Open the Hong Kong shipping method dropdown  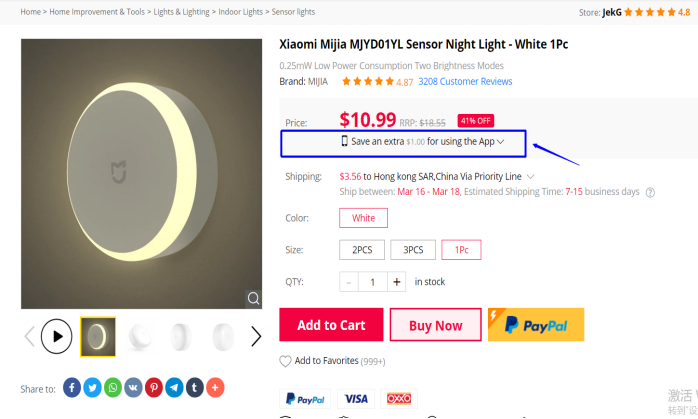click(531, 177)
